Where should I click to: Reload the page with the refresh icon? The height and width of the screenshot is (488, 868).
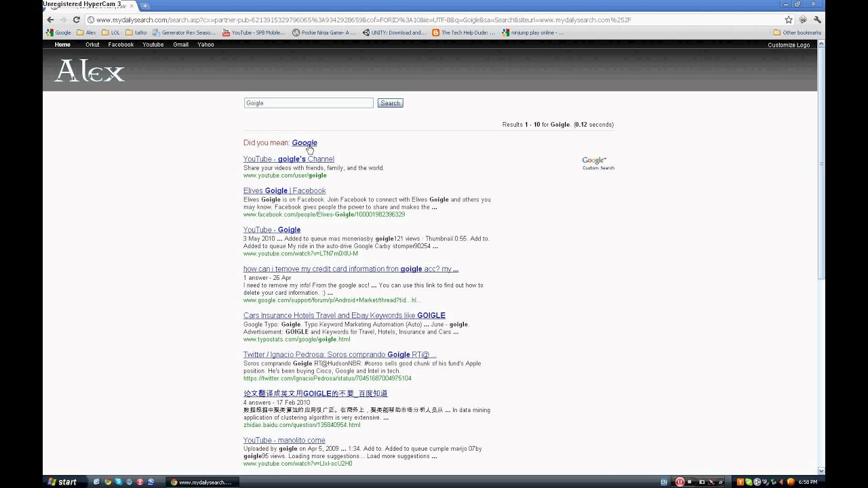pyautogui.click(x=77, y=20)
